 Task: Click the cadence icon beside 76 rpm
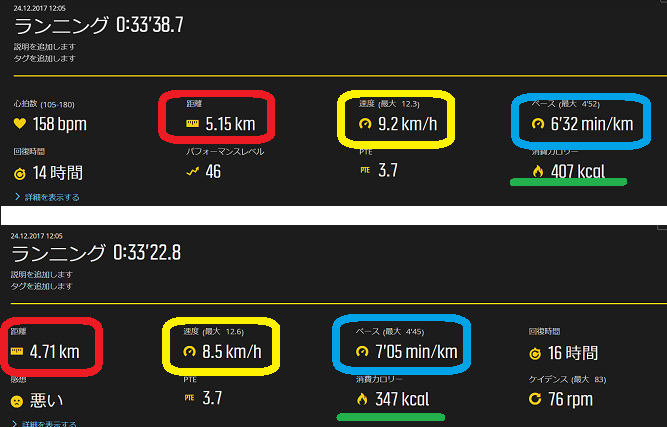535,399
